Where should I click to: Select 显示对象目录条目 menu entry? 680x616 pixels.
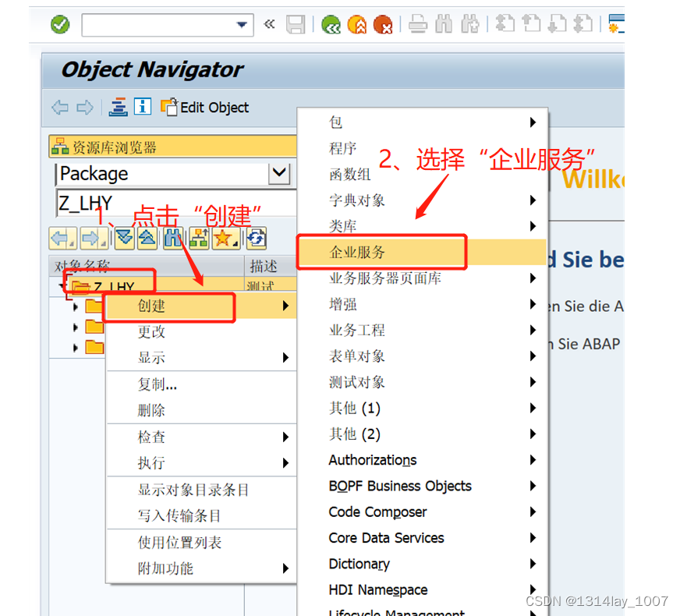click(x=202, y=490)
